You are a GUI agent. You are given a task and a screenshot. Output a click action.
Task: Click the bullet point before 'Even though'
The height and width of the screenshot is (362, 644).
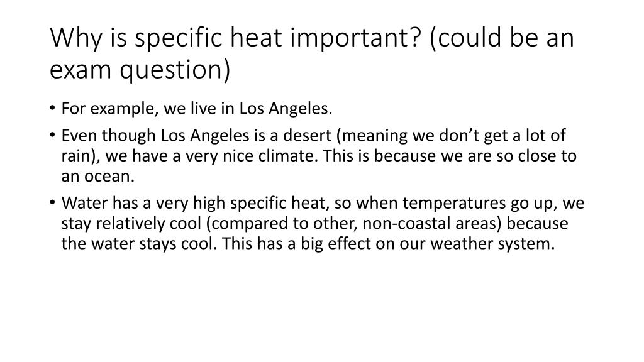click(x=52, y=135)
